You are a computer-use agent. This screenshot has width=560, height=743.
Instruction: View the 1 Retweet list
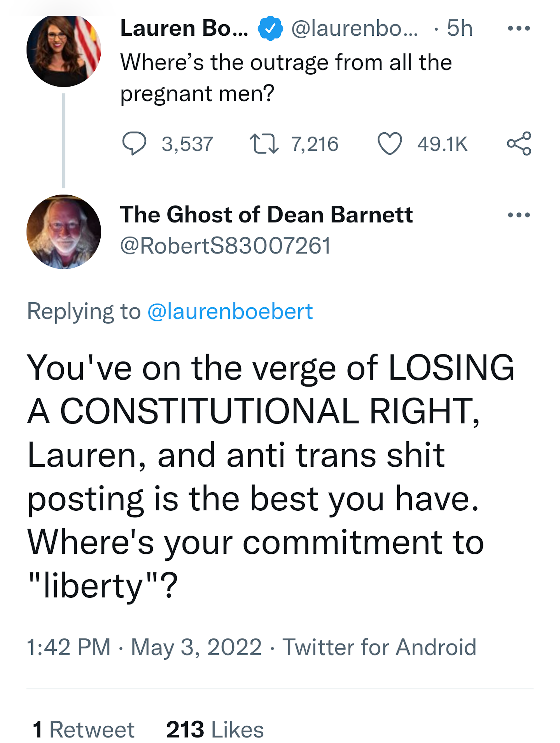pyautogui.click(x=84, y=730)
